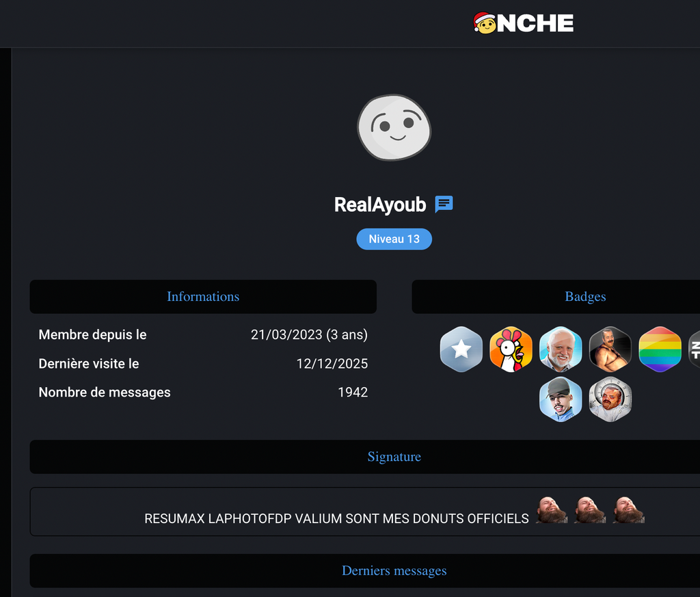Open private message icon beside RealAyoub
The image size is (700, 597).
[x=444, y=204]
